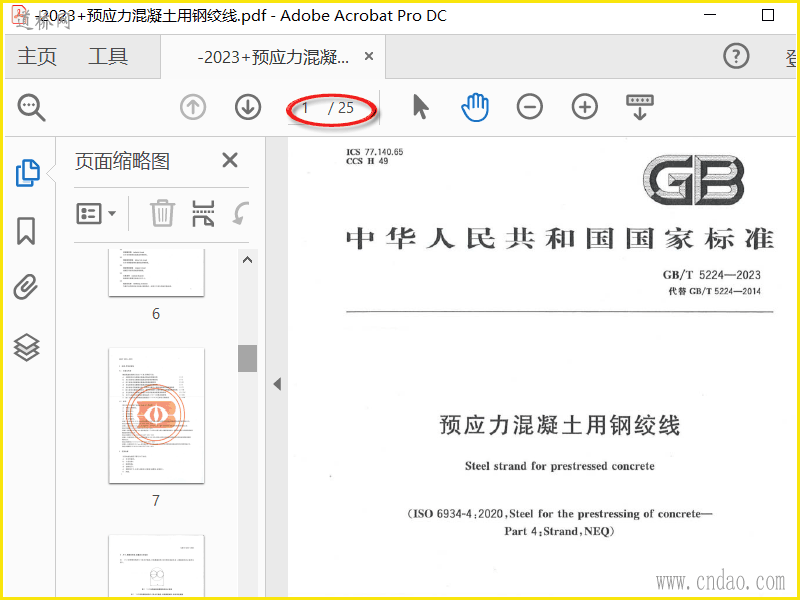Switch to the 工具 tab

pyautogui.click(x=108, y=56)
